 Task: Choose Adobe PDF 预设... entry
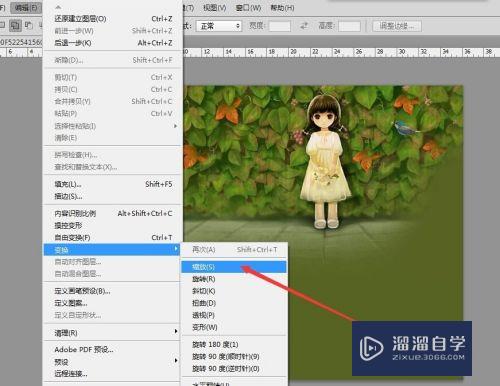pyautogui.click(x=113, y=349)
